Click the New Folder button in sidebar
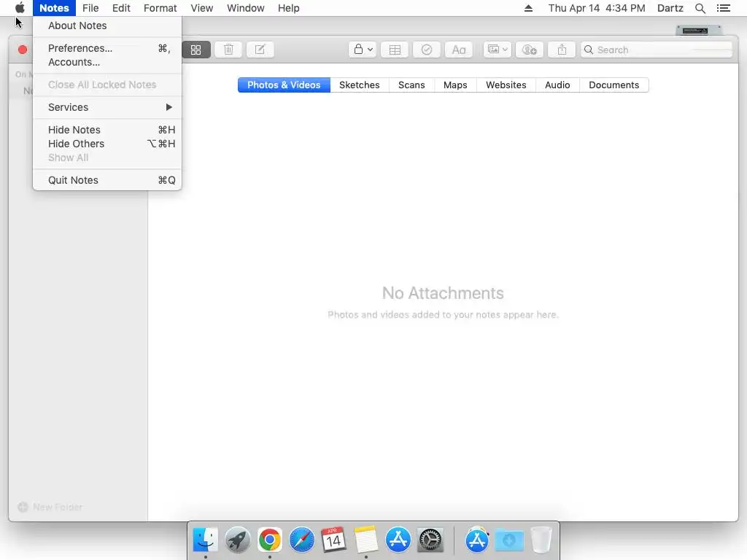This screenshot has height=560, width=747. click(50, 507)
